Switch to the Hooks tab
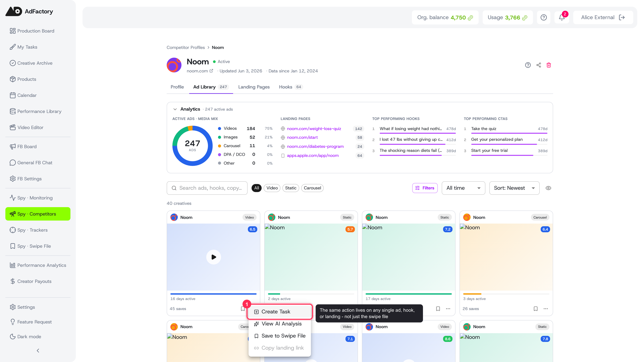Screen dimensions: 644x362 291,87
